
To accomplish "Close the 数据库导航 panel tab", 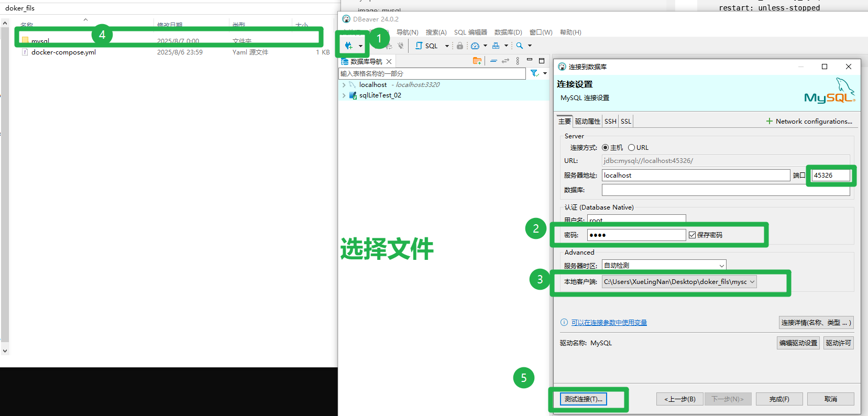I will click(x=389, y=61).
